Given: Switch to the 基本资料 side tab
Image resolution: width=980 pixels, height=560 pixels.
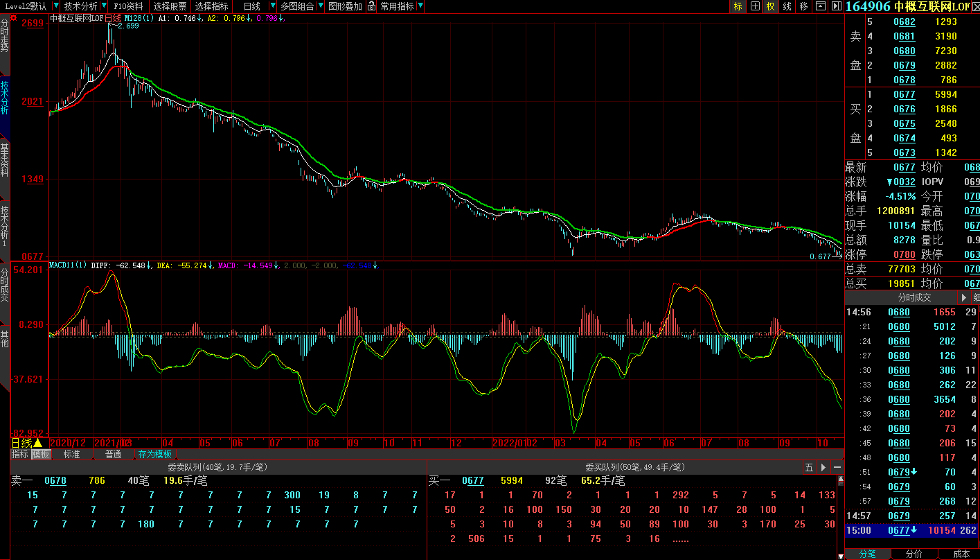Looking at the screenshot, I should (5, 161).
